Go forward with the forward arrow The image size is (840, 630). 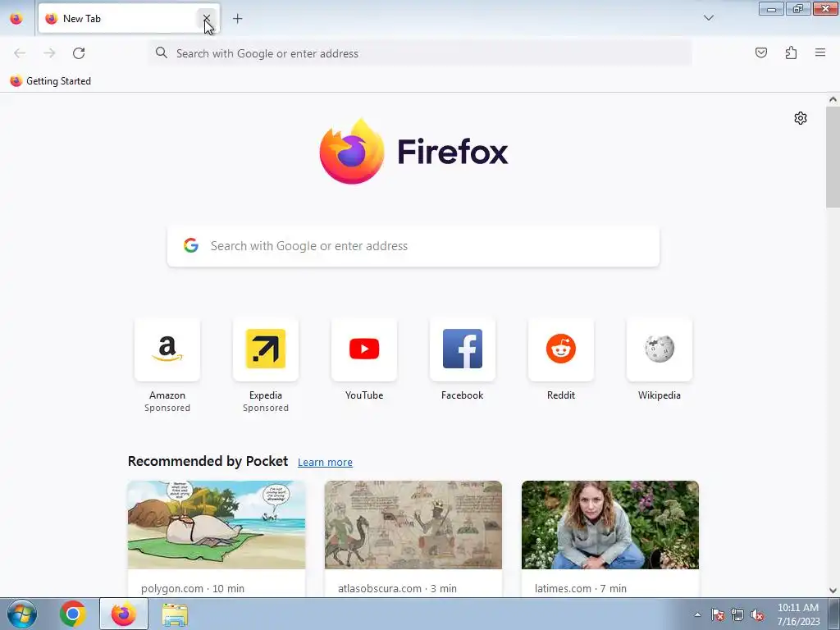[49, 53]
